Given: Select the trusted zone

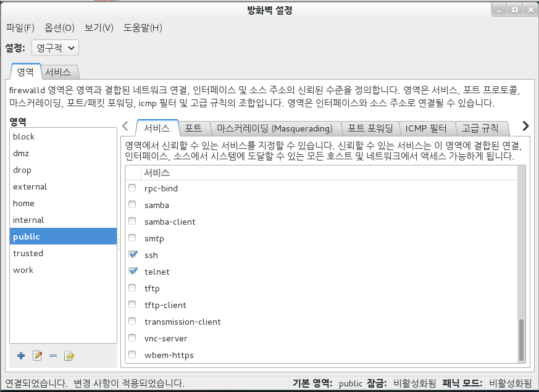Looking at the screenshot, I should click(x=63, y=253).
